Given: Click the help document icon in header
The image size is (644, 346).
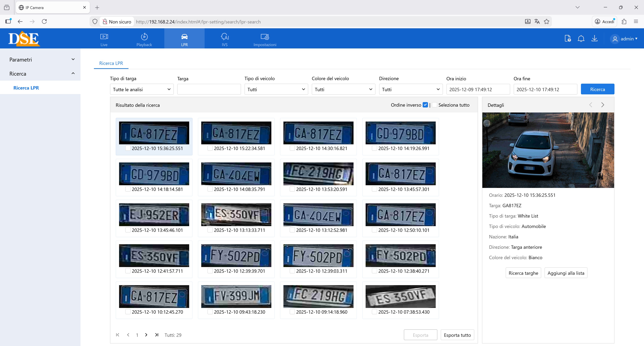Looking at the screenshot, I should point(568,38).
